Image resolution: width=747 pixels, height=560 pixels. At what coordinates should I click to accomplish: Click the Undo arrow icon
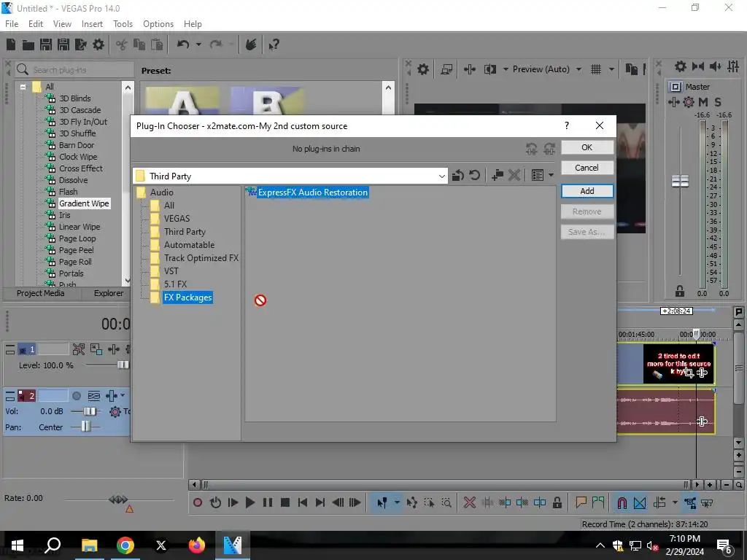183,44
